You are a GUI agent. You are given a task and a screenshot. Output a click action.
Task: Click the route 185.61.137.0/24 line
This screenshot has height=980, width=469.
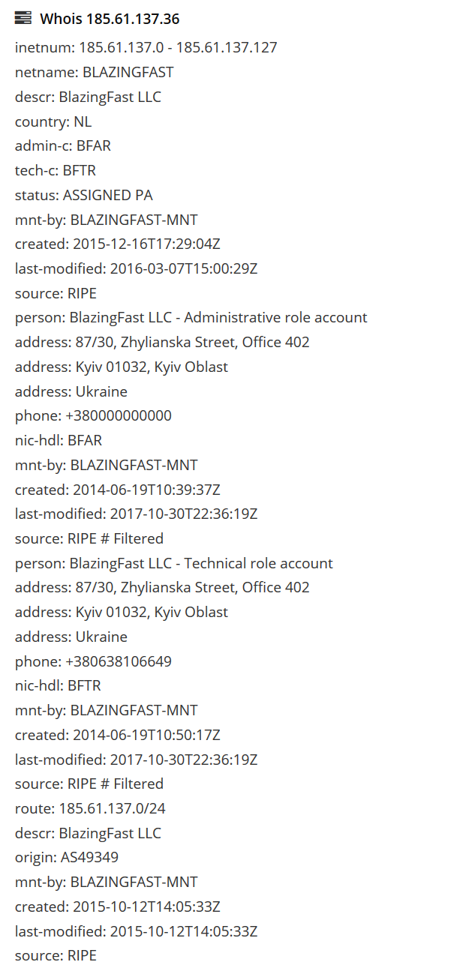pos(89,808)
